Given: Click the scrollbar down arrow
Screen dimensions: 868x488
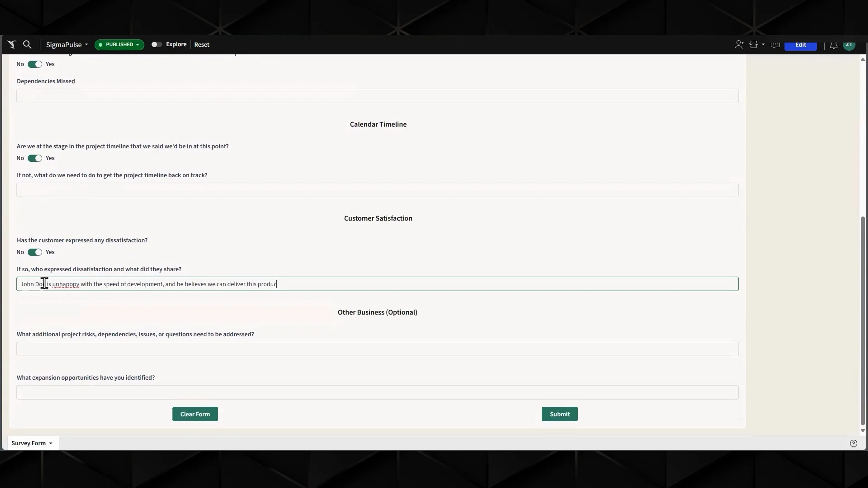Looking at the screenshot, I should coord(863,430).
